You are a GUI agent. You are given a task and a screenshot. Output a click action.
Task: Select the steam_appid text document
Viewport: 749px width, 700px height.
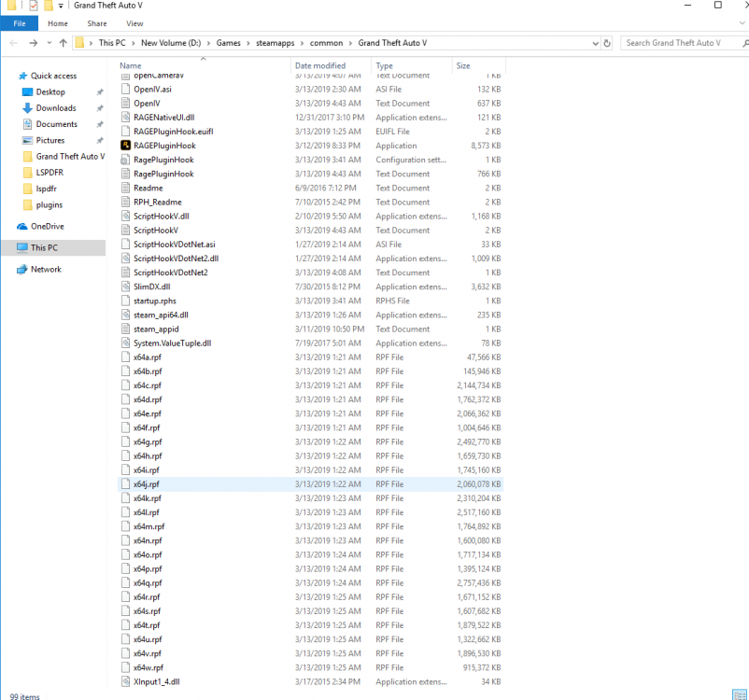[156, 329]
